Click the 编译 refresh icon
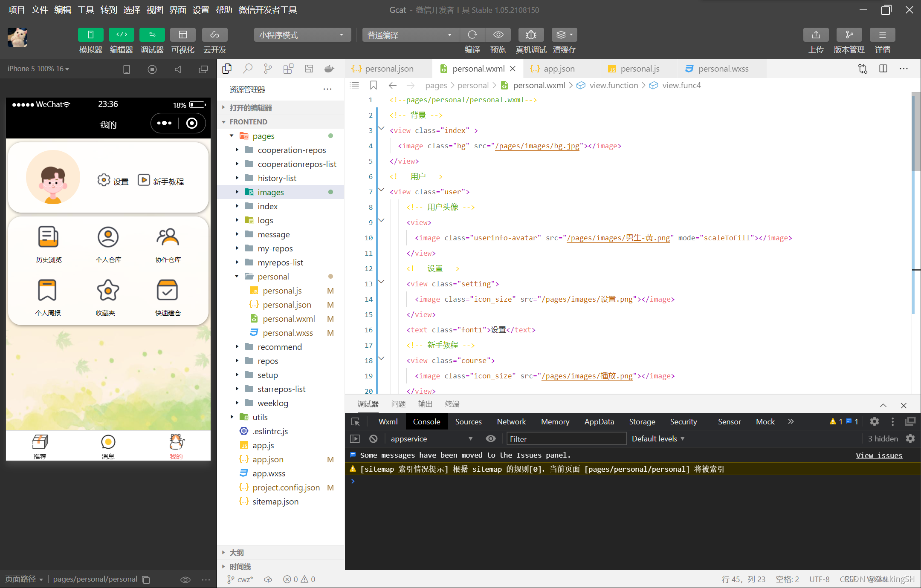The height and width of the screenshot is (588, 921). pos(472,35)
